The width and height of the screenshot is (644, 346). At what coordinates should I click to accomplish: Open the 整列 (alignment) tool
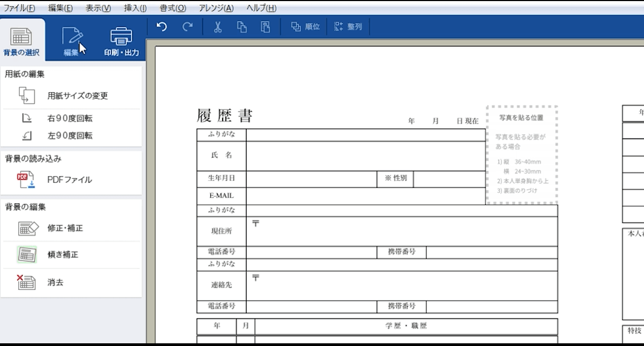click(348, 27)
